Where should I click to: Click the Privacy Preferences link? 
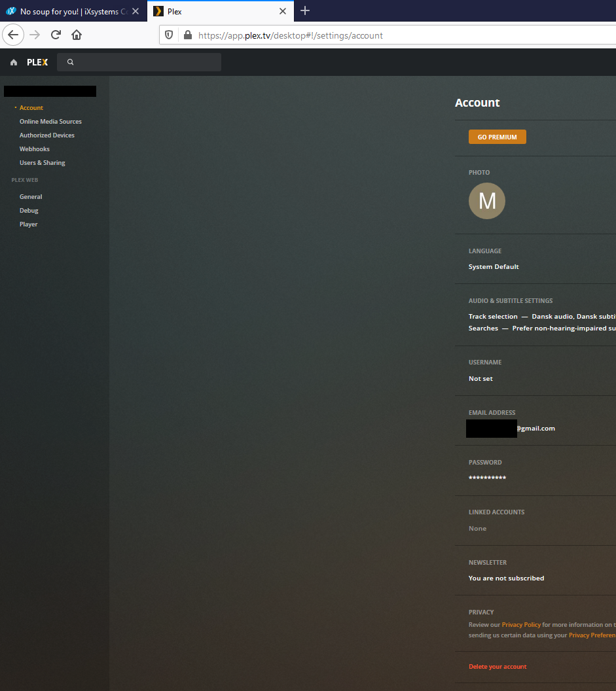click(592, 635)
